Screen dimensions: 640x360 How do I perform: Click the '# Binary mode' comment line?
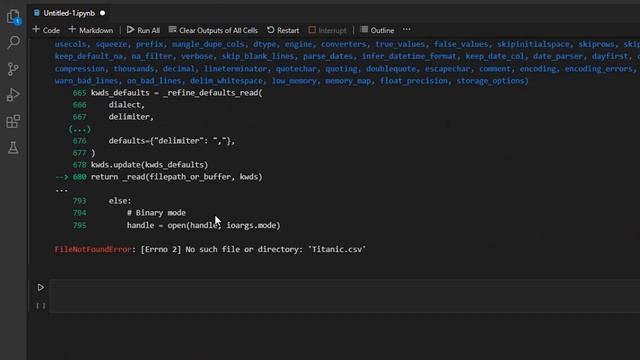pos(156,213)
